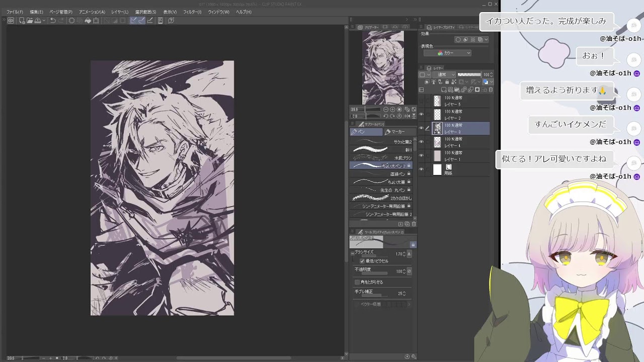Click the open file folder icon
Screen dimensions: 644x362
click(30, 21)
